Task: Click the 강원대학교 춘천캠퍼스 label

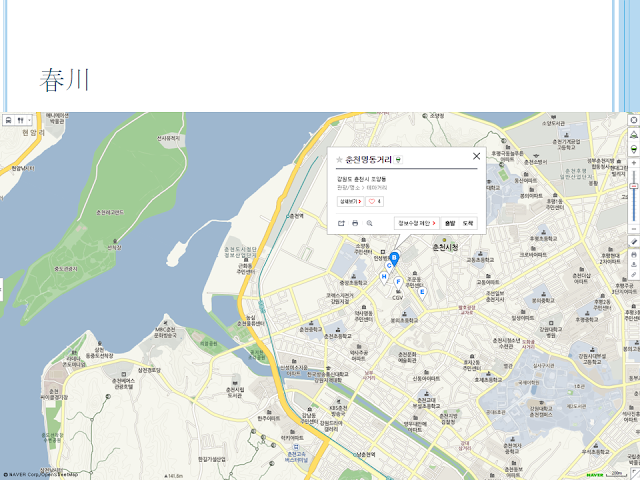Action: point(541,411)
